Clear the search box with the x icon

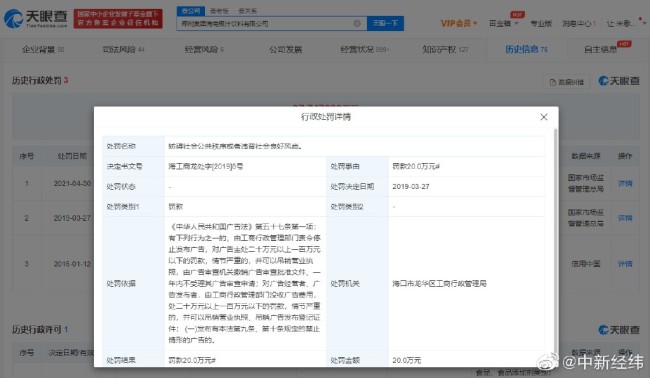click(x=357, y=23)
